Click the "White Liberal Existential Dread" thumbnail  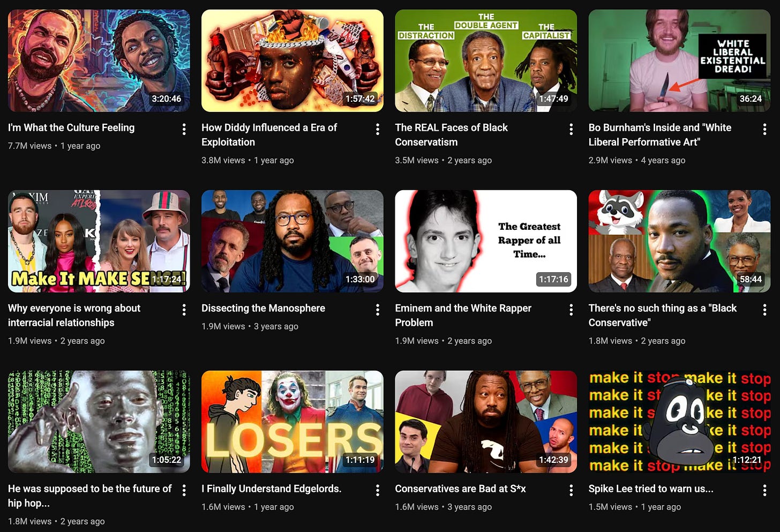680,61
